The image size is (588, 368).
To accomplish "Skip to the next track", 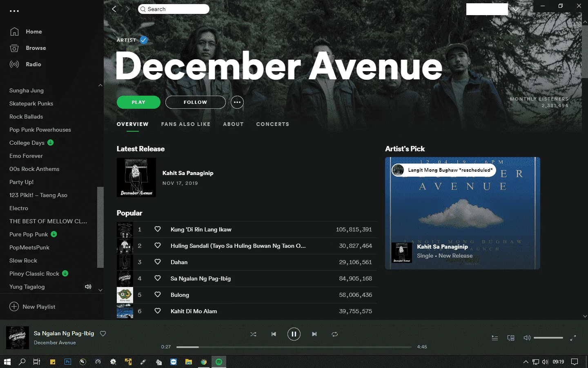I will pos(314,334).
